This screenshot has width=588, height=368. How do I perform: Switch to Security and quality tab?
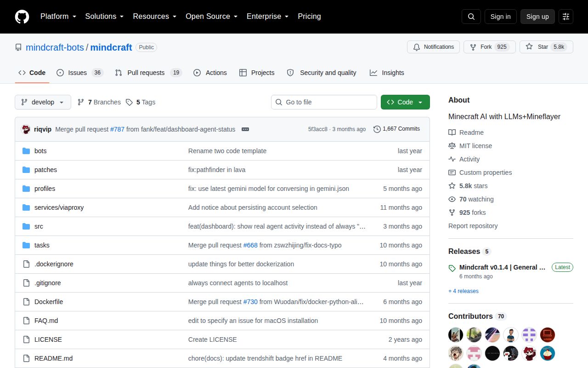pos(322,73)
